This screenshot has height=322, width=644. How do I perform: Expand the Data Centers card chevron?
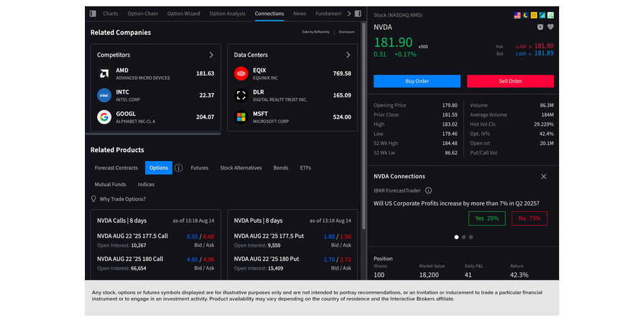click(348, 55)
